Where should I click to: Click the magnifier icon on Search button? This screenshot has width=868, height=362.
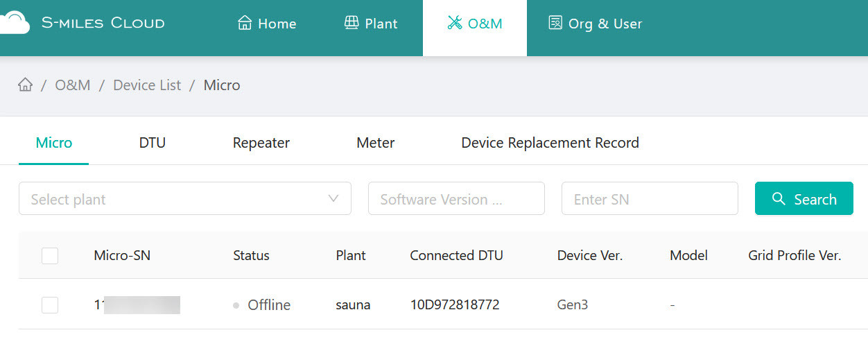point(779,199)
